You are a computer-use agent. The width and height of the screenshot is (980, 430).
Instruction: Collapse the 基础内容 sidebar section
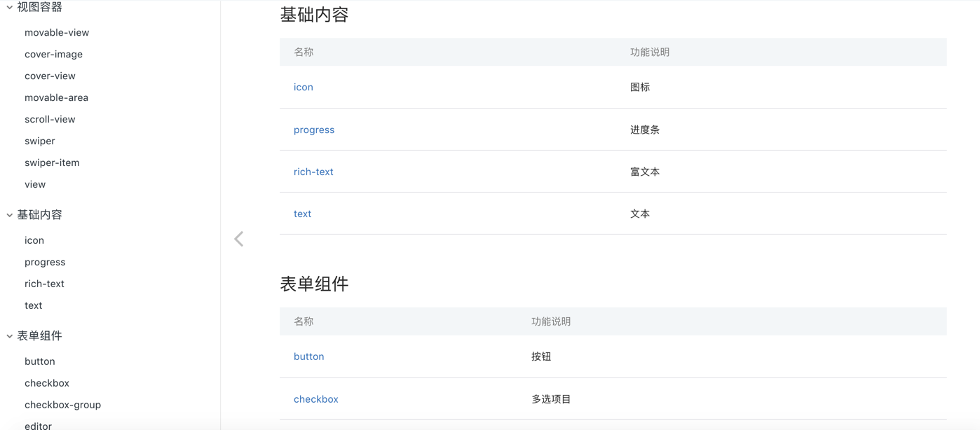(39, 214)
